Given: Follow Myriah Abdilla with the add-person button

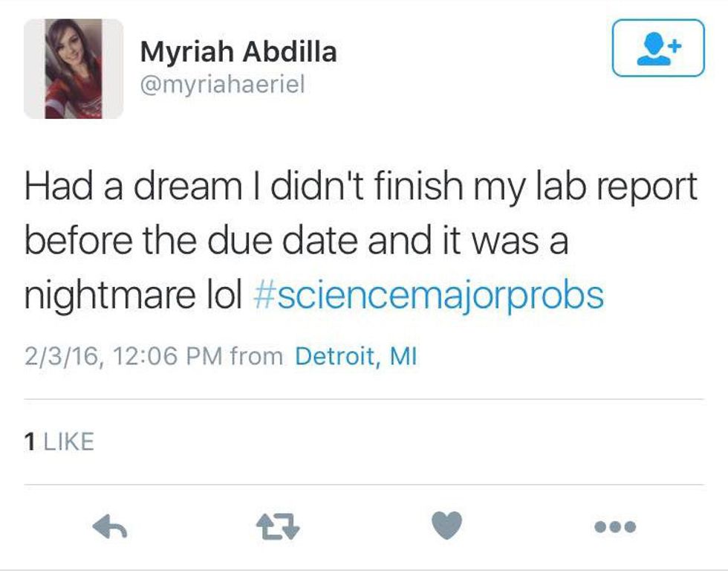Looking at the screenshot, I should [x=657, y=48].
